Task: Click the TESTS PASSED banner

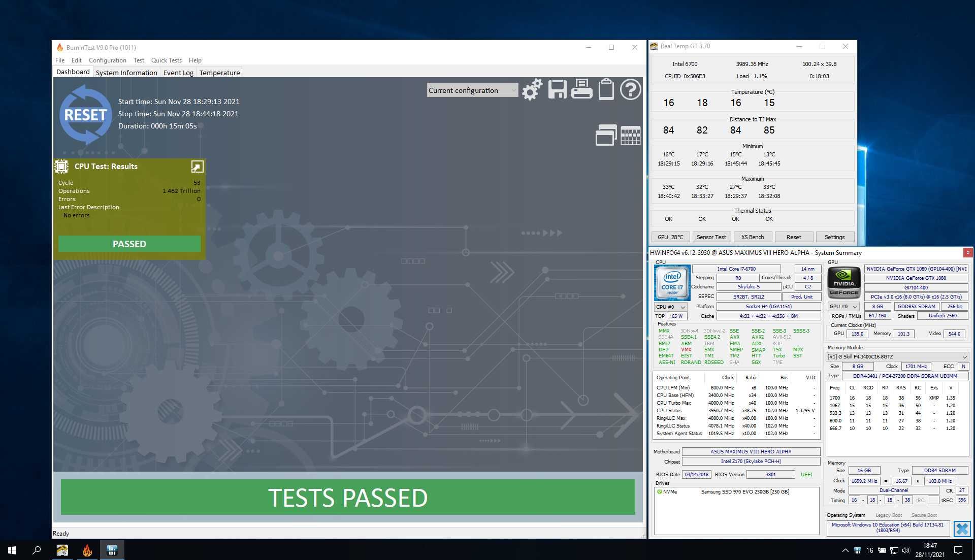Action: (x=348, y=497)
